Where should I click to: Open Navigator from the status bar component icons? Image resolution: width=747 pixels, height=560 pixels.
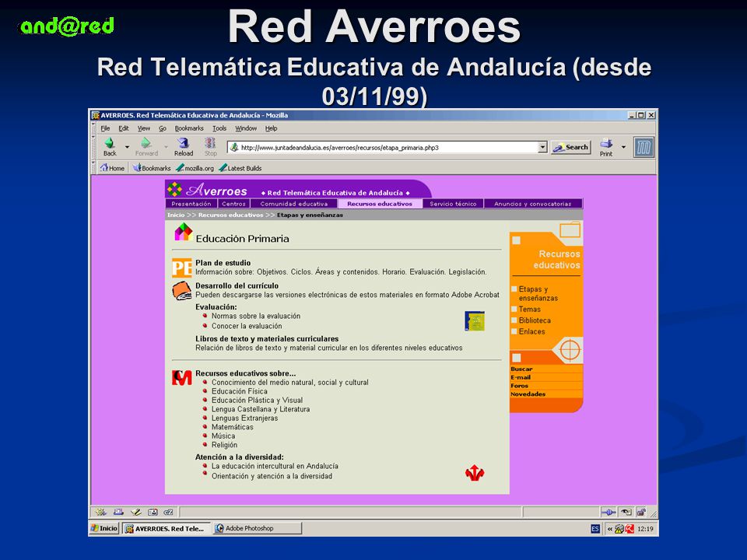(100, 513)
